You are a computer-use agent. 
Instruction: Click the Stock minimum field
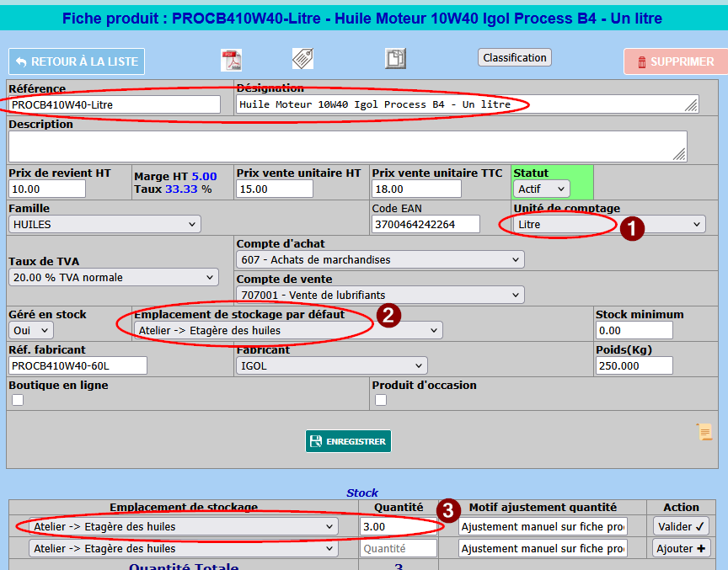634,330
